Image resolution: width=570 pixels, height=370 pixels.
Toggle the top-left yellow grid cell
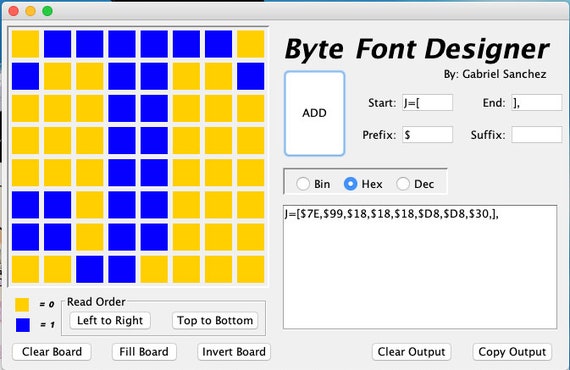click(x=25, y=44)
